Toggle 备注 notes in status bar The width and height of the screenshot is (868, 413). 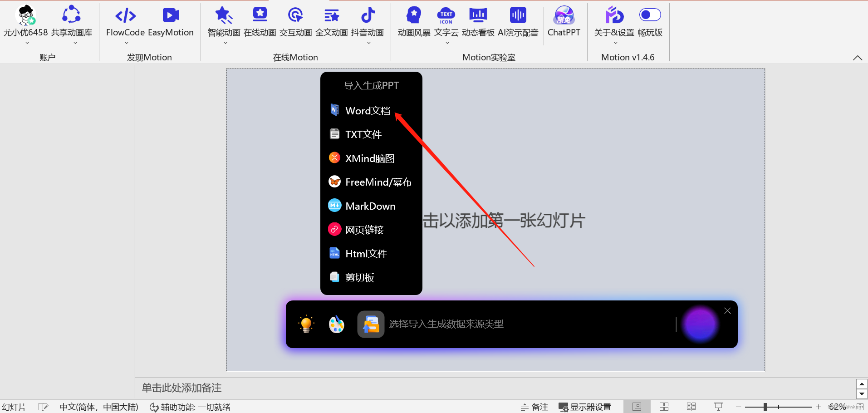pos(534,407)
